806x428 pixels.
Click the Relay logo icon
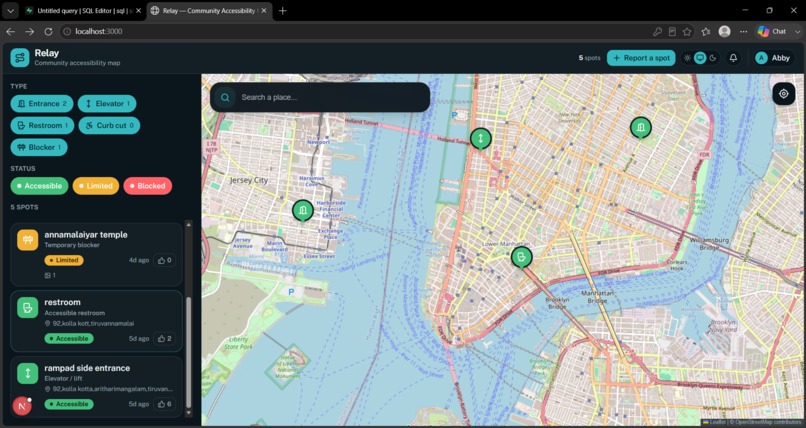point(20,58)
